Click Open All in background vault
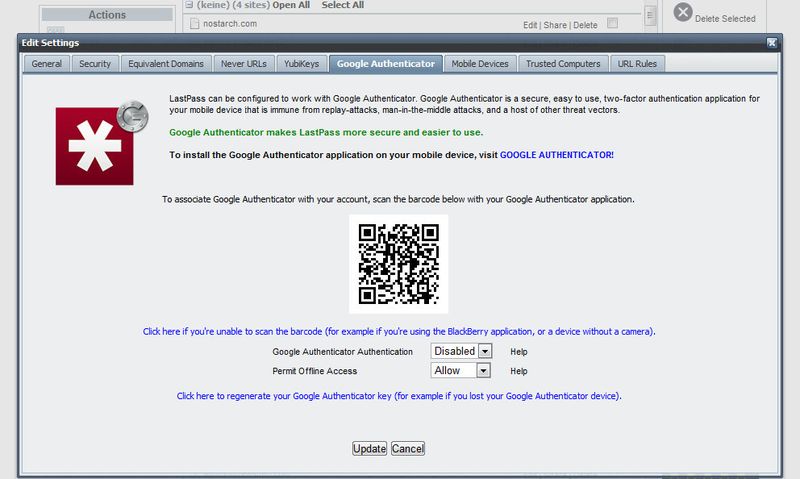This screenshot has height=479, width=800. pos(291,5)
